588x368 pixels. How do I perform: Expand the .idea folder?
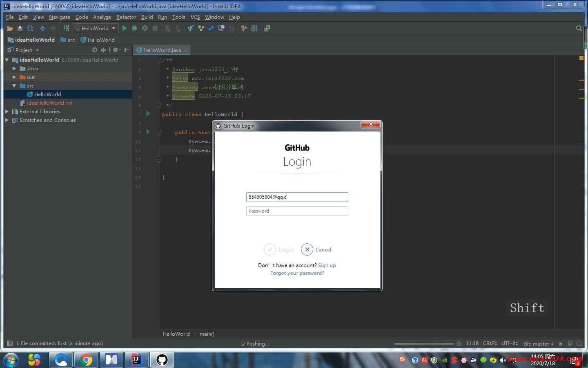tap(14, 69)
